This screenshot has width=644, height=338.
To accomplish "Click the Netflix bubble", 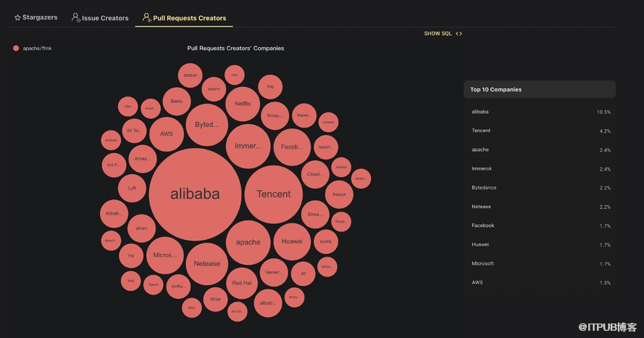I will click(243, 104).
